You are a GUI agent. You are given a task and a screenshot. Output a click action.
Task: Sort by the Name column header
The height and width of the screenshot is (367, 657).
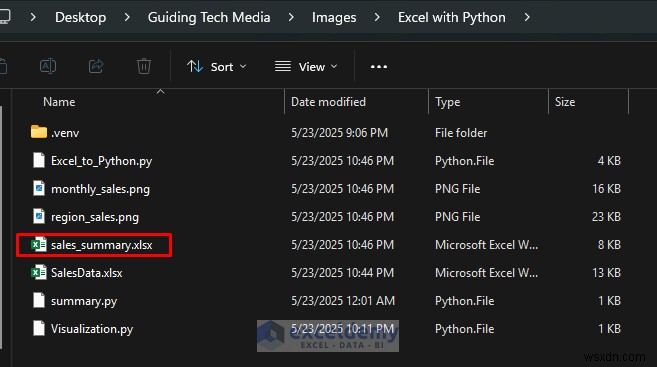coord(59,102)
